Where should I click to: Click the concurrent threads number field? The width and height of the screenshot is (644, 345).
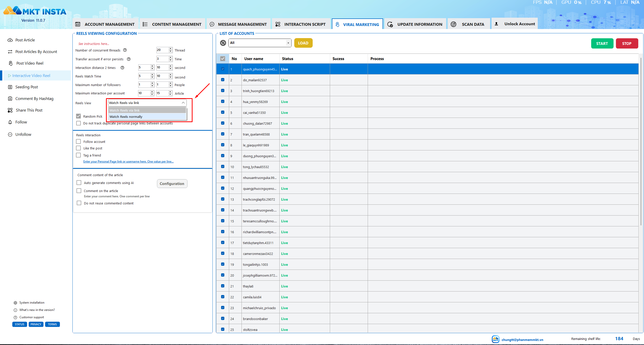click(162, 50)
